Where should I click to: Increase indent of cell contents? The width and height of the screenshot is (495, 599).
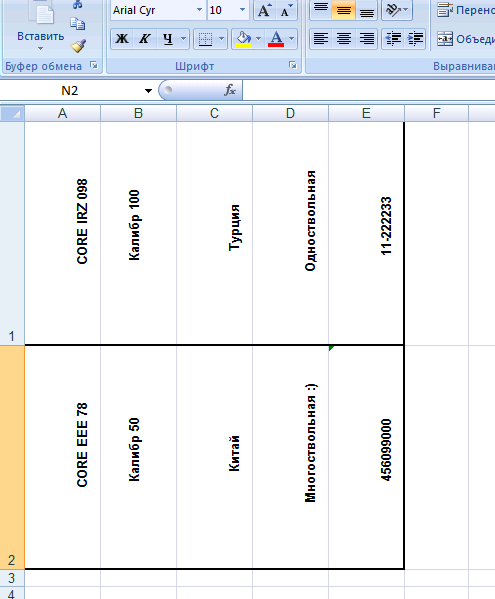point(415,39)
